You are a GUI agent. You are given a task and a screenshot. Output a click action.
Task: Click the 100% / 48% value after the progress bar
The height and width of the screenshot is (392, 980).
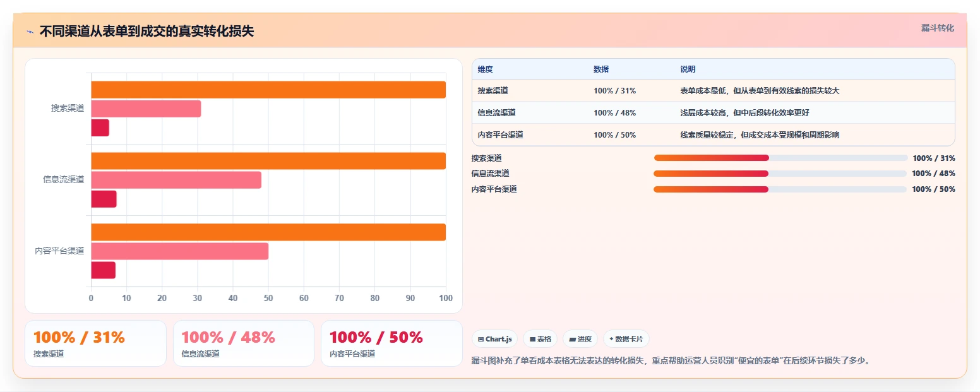933,174
